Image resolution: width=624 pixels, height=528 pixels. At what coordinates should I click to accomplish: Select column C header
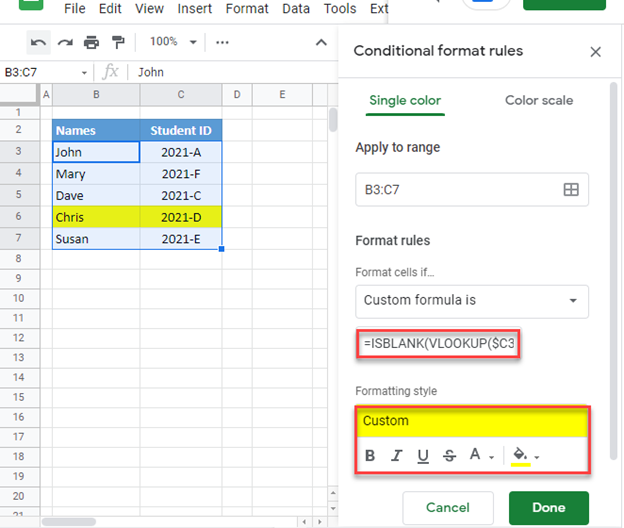click(181, 95)
